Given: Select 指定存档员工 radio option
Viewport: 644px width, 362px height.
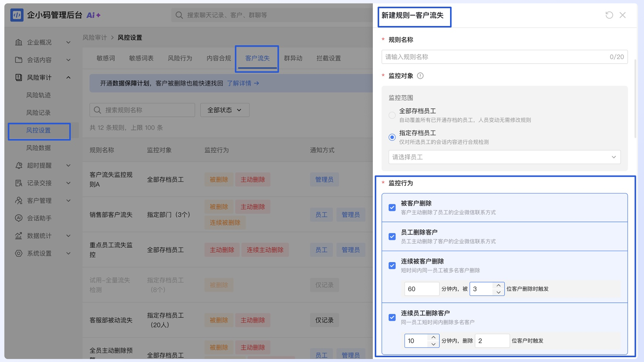Looking at the screenshot, I should coord(392,137).
